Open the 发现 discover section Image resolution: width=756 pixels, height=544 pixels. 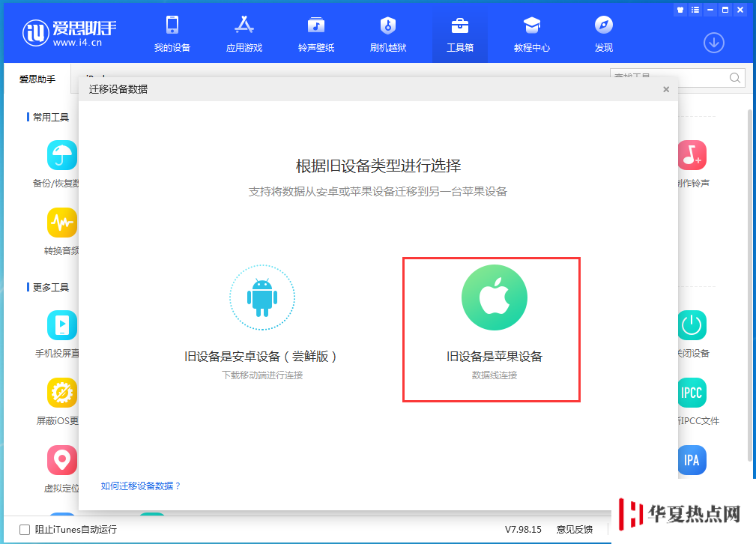point(604,34)
